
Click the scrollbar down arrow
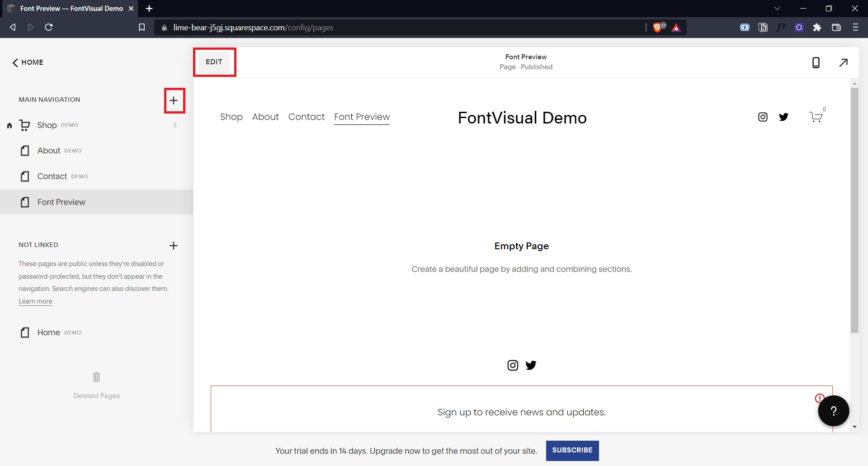coord(854,427)
